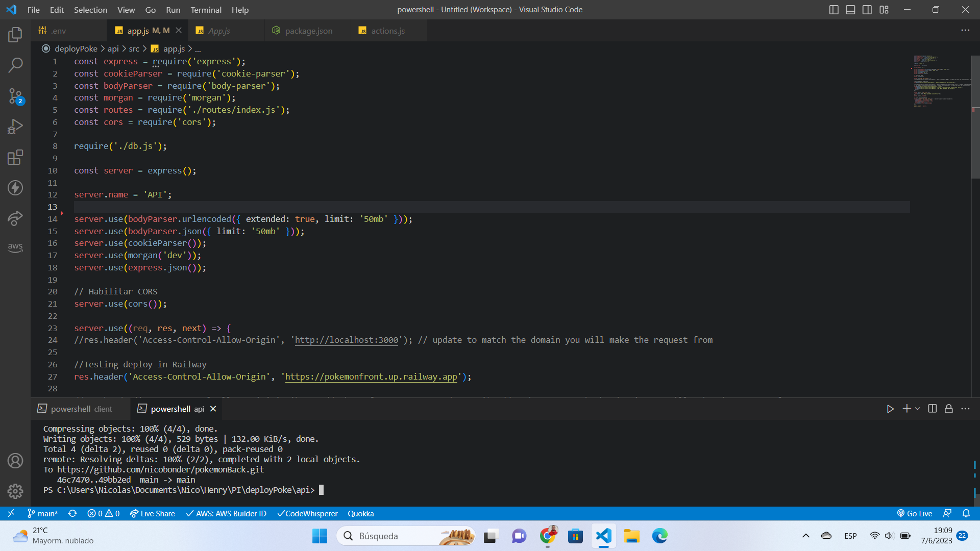Open terminal panel More Actions ellipsis
This screenshot has width=980, height=551.
click(x=965, y=409)
